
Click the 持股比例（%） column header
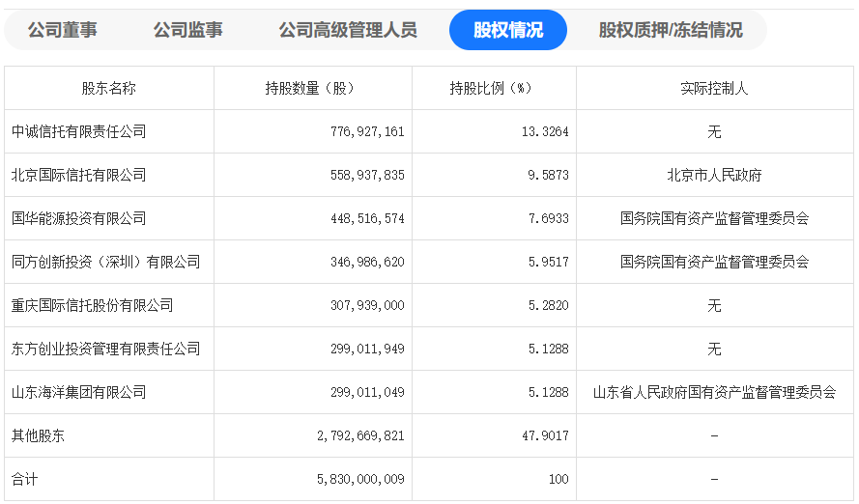coord(494,88)
